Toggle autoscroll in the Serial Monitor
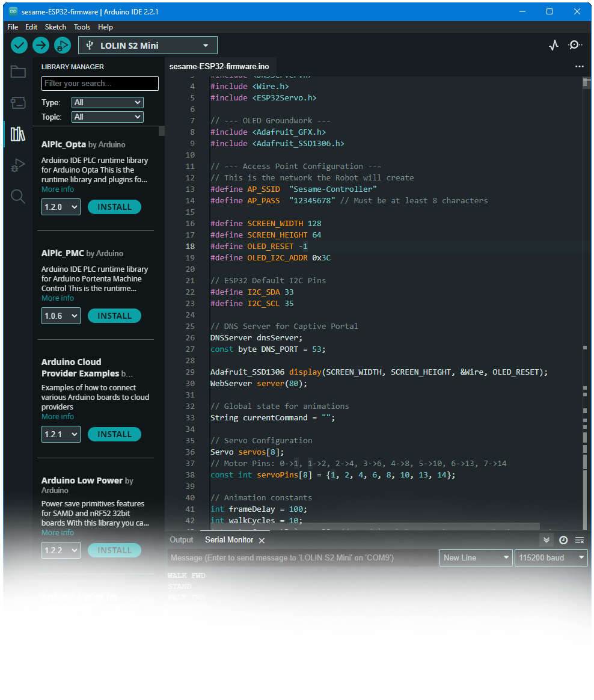594x700 pixels. (x=546, y=540)
